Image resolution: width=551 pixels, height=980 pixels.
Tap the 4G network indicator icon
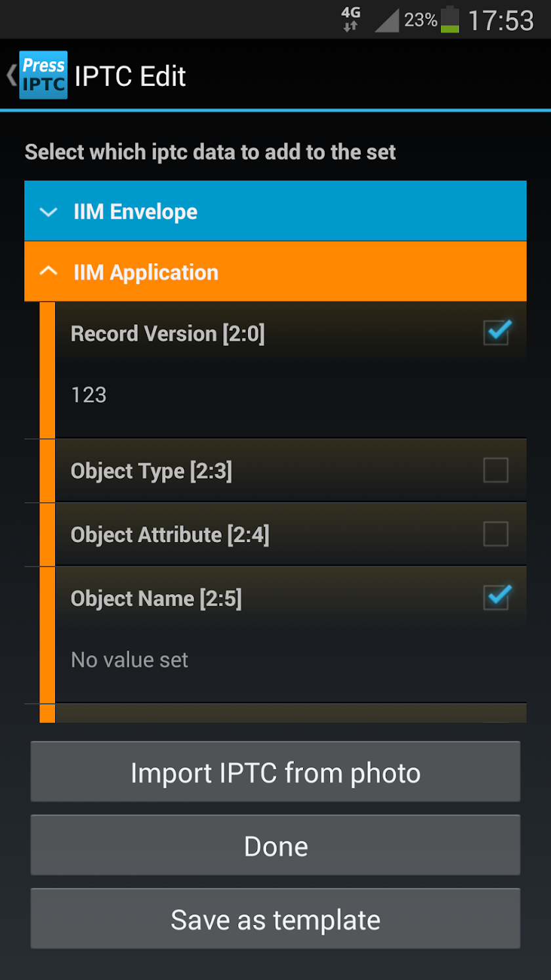351,20
